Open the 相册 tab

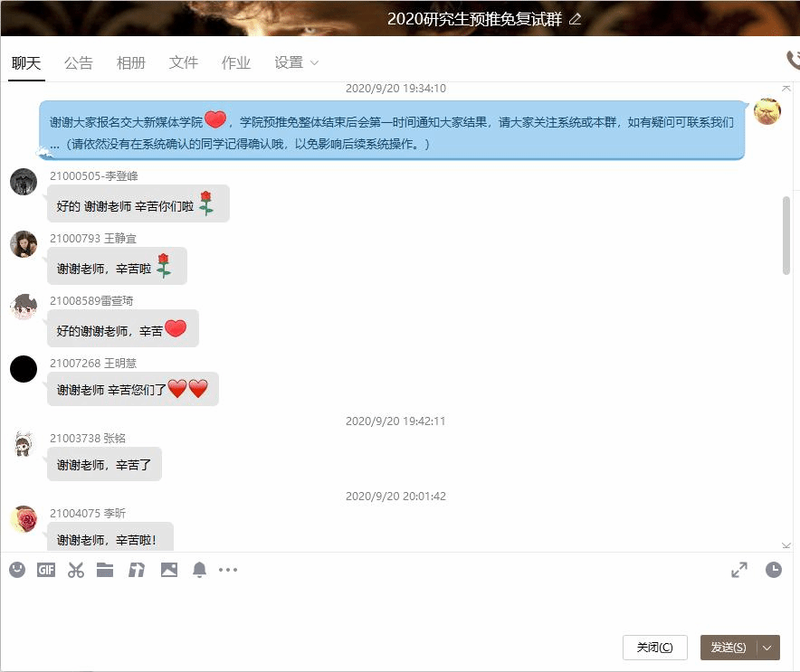click(131, 62)
